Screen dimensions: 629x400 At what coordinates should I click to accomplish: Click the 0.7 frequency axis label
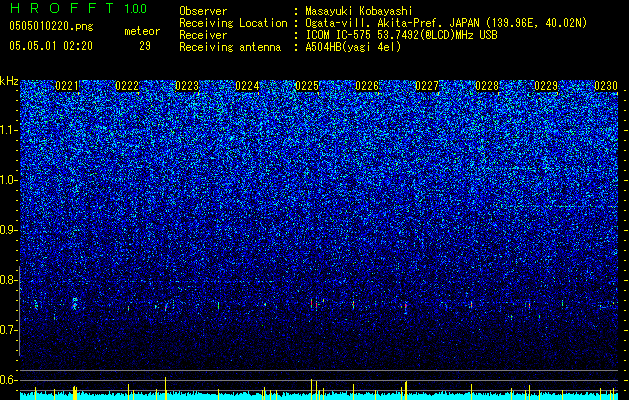(8, 330)
